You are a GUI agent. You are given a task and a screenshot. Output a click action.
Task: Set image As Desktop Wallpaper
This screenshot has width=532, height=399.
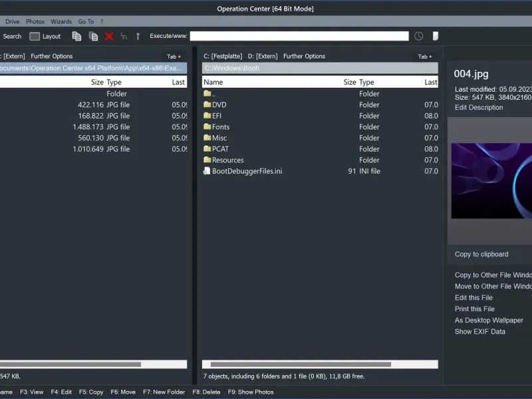point(489,321)
